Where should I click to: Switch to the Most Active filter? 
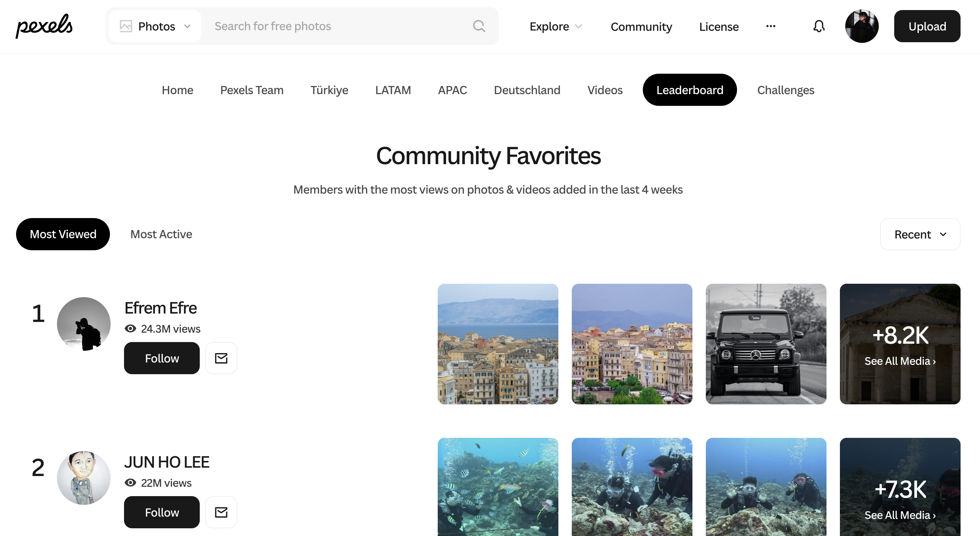161,234
